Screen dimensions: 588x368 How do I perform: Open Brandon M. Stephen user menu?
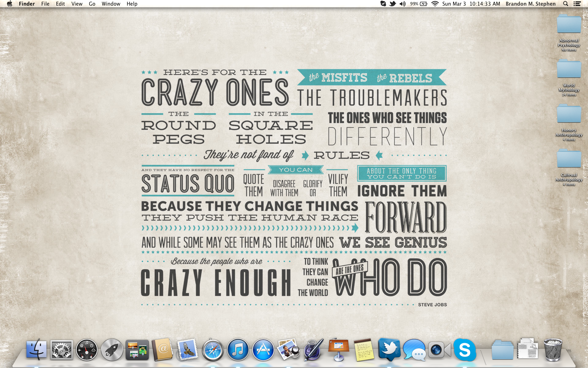pyautogui.click(x=531, y=4)
